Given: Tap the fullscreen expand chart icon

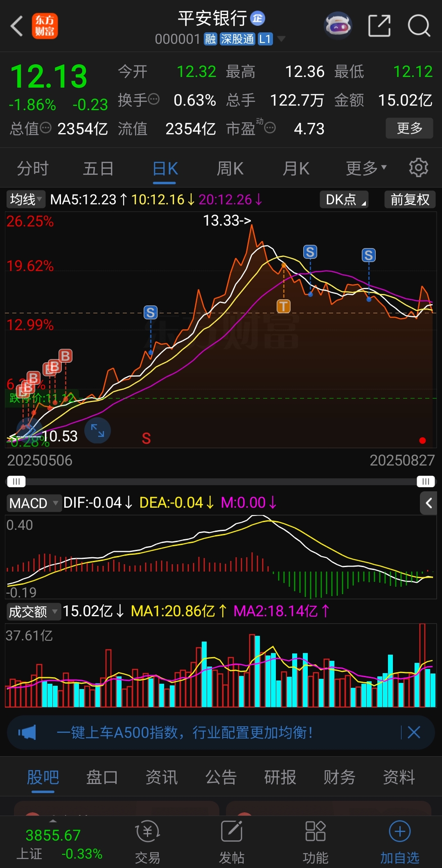Looking at the screenshot, I should tap(97, 431).
